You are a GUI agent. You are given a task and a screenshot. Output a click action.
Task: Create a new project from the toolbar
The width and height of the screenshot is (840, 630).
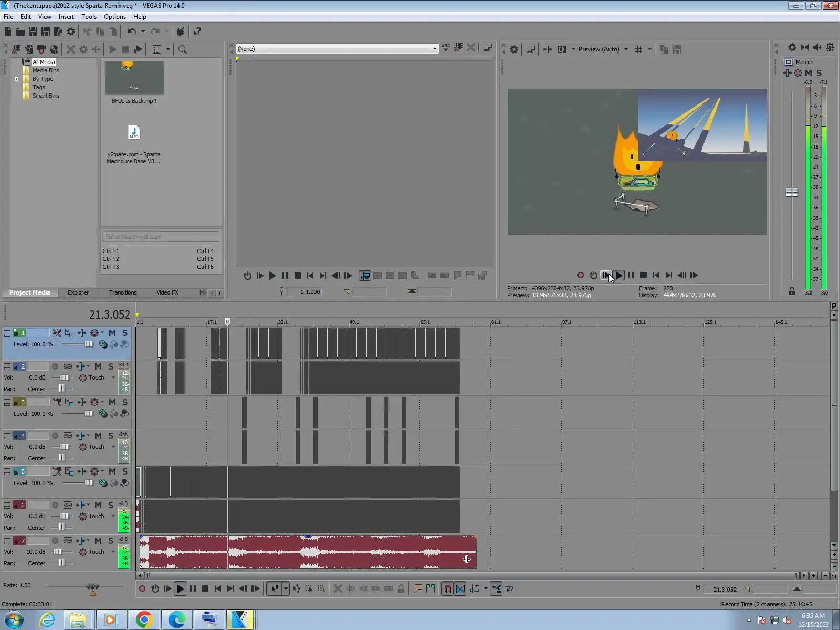point(8,31)
